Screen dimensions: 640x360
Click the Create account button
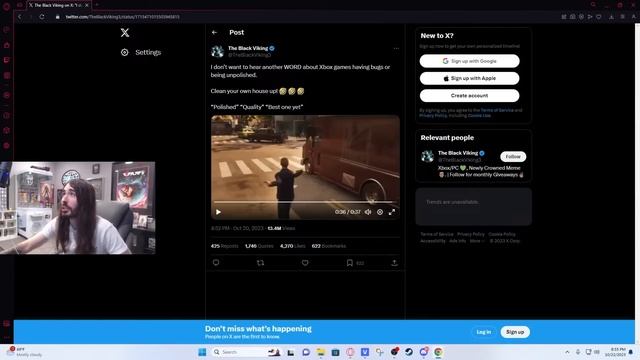coord(469,96)
